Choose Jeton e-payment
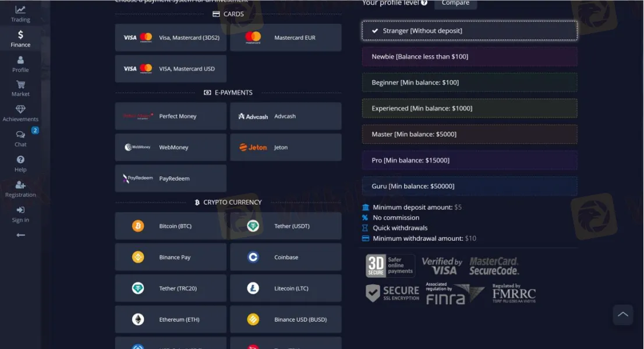 (285, 147)
